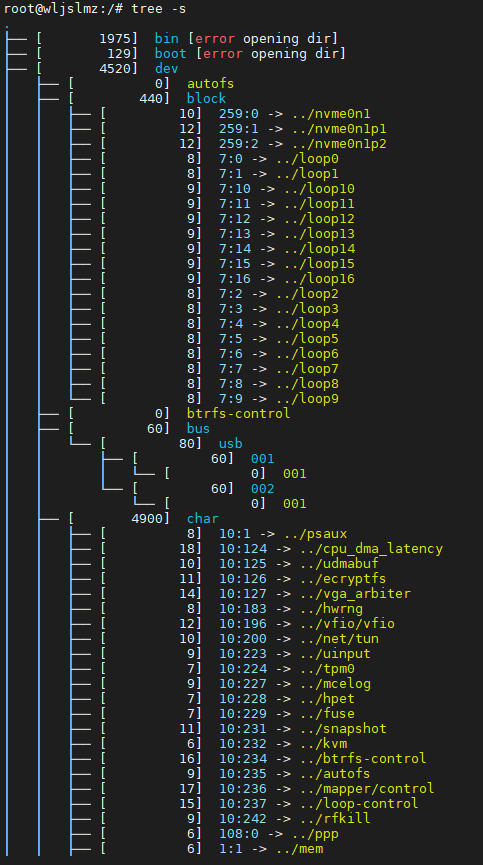Click the 7:10 -> ../loop10 entry
483x865 pixels.
(x=287, y=189)
